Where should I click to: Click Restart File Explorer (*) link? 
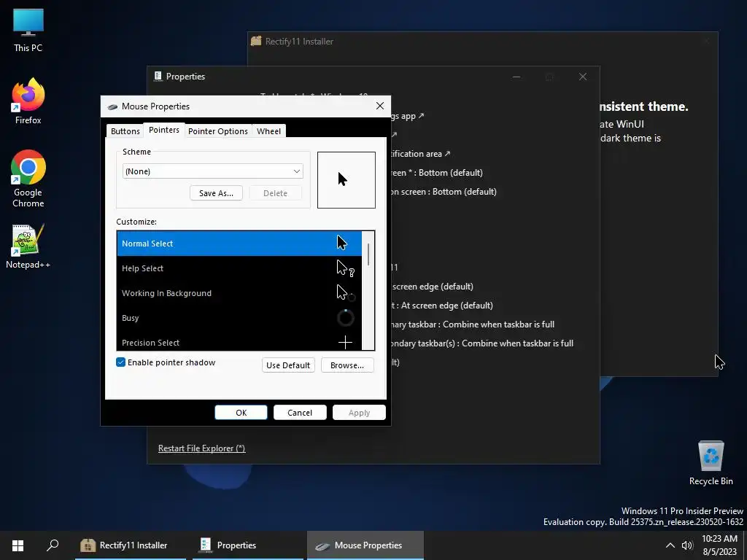(x=201, y=448)
